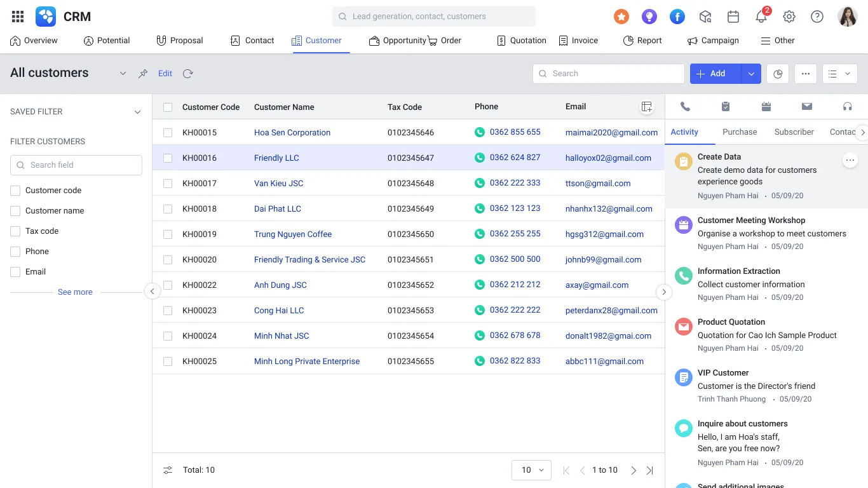Switch to the Purchase tab
Image resolution: width=868 pixels, height=488 pixels.
tap(740, 132)
